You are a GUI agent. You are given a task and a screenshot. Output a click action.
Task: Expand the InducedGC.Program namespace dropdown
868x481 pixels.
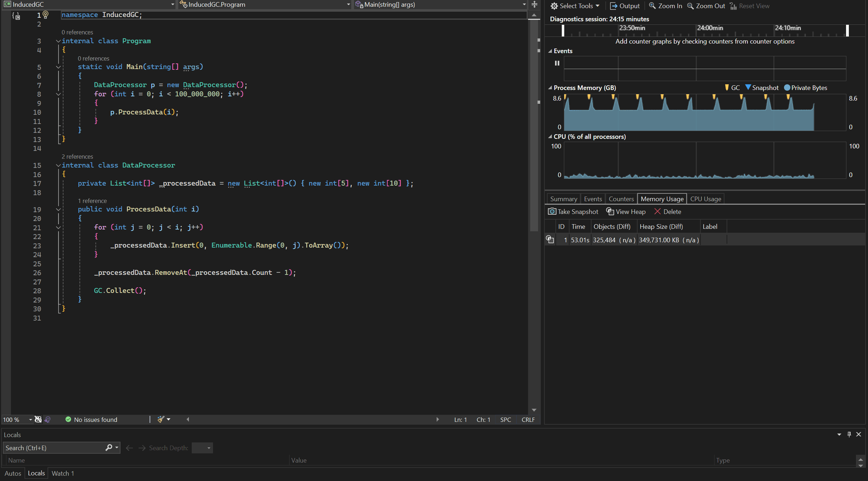347,4
